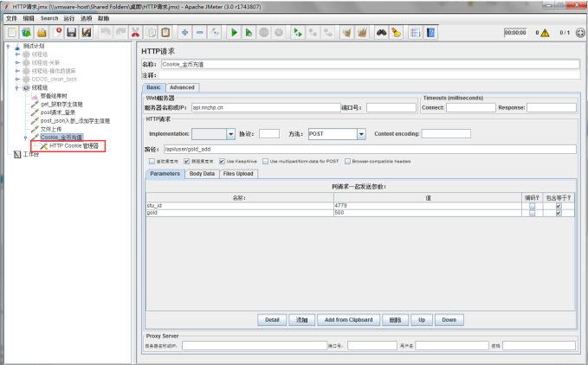Enable Use multipart/form-data for POST
This screenshot has width=588, height=365.
[x=265, y=161]
